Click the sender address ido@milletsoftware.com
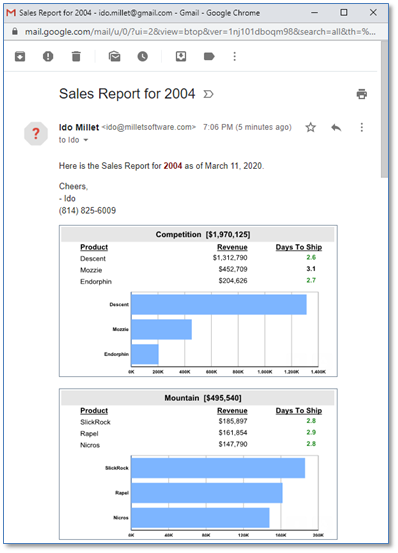 coord(149,127)
